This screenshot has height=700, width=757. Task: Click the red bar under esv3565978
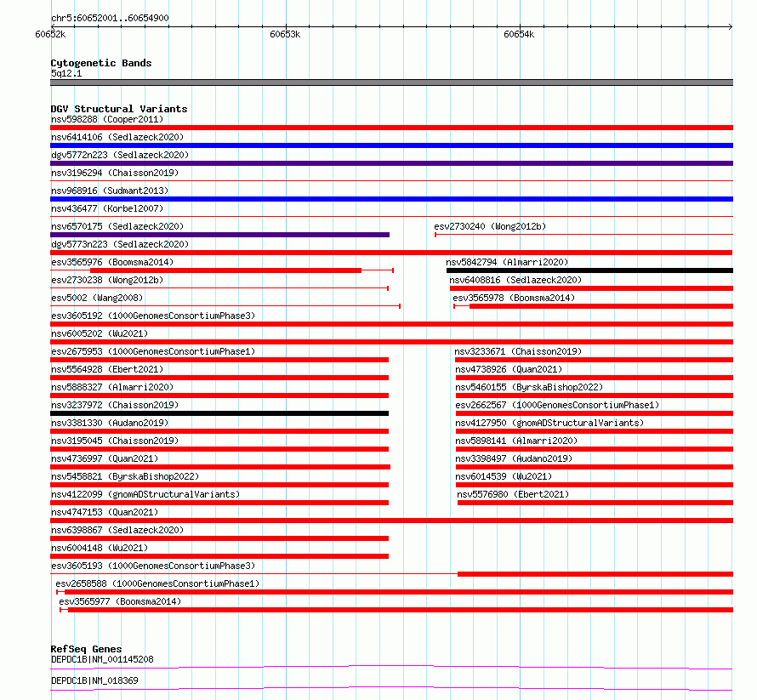click(601, 306)
